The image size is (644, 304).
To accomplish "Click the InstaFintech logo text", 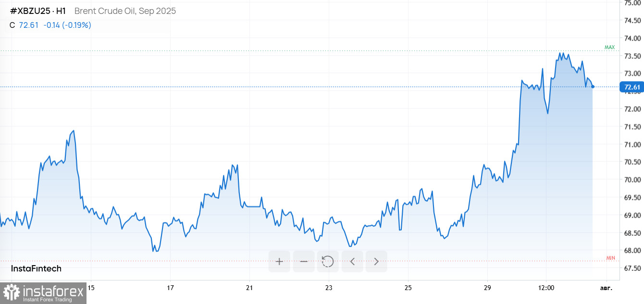I will [37, 268].
